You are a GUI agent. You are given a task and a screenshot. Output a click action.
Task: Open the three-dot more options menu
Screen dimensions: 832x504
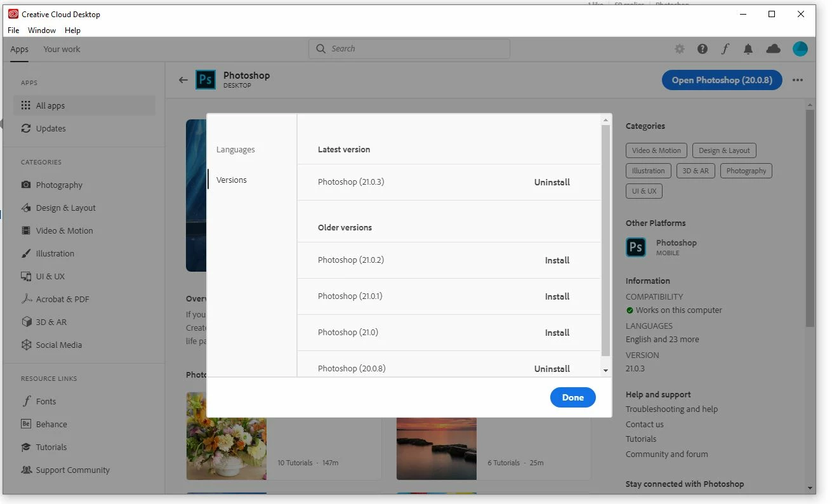coord(798,80)
